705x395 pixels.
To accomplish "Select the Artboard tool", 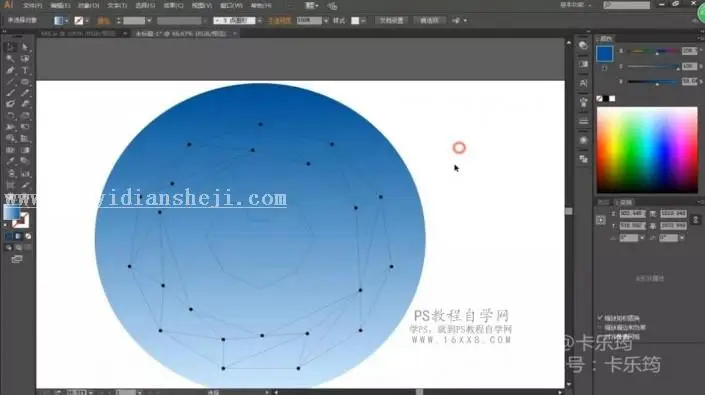I will (11, 185).
